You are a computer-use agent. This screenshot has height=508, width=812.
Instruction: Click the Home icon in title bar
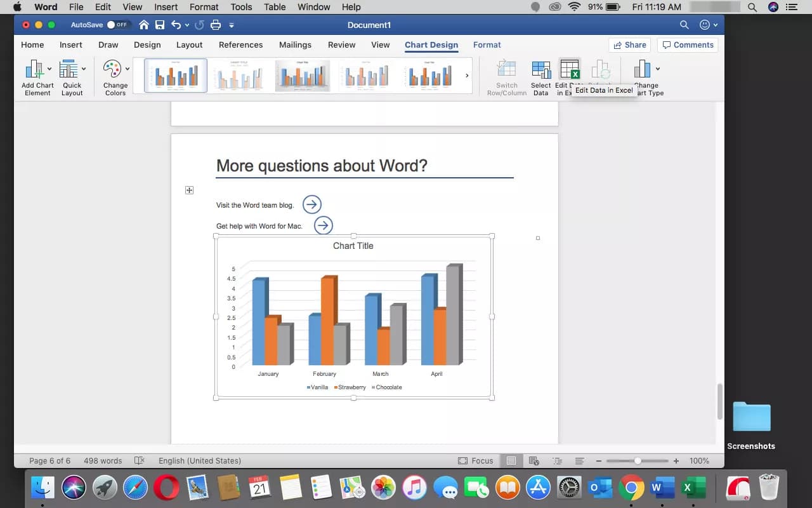[x=144, y=25]
